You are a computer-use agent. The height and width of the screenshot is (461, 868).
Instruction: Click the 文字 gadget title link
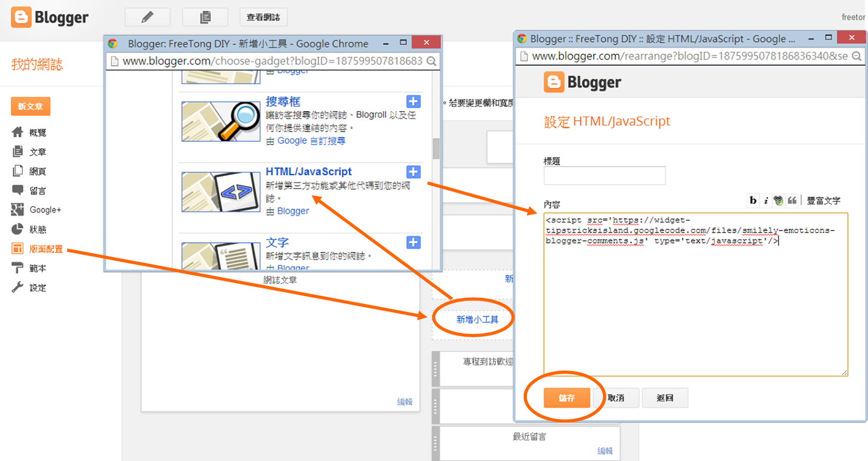pyautogui.click(x=277, y=242)
